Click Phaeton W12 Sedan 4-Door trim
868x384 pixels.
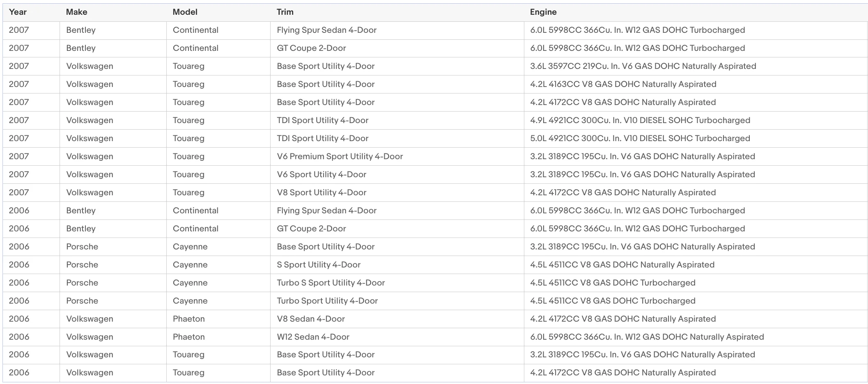coord(313,337)
